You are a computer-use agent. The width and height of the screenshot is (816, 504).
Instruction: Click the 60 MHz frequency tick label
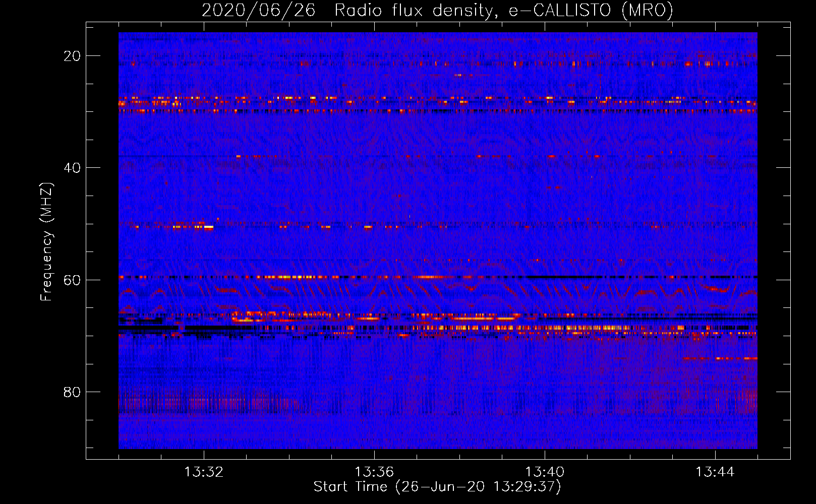point(72,280)
